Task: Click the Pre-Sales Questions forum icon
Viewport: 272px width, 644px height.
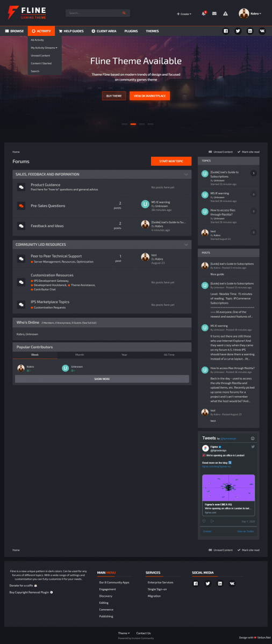Action: pyautogui.click(x=21, y=206)
